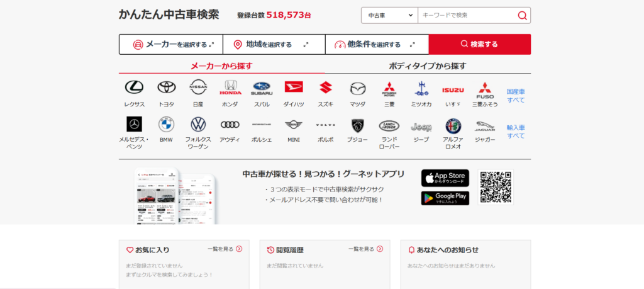
Task: Open the 輸入車すべて link
Action: pos(516,132)
